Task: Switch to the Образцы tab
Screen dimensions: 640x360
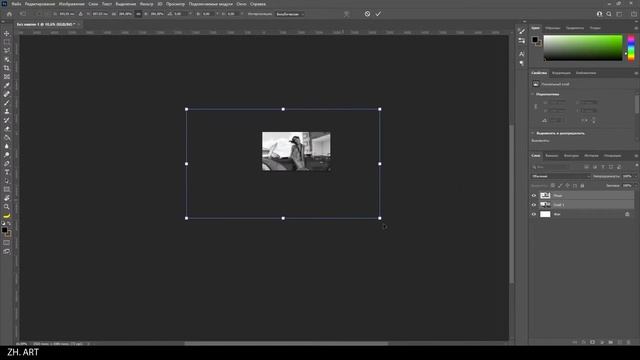Action: click(553, 28)
